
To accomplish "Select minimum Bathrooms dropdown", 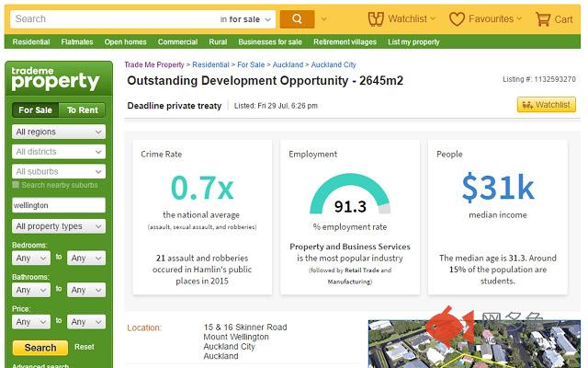I will [x=31, y=290].
